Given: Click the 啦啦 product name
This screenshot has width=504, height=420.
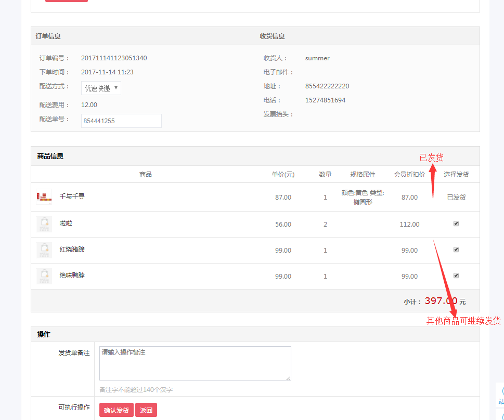Looking at the screenshot, I should click(x=66, y=224).
